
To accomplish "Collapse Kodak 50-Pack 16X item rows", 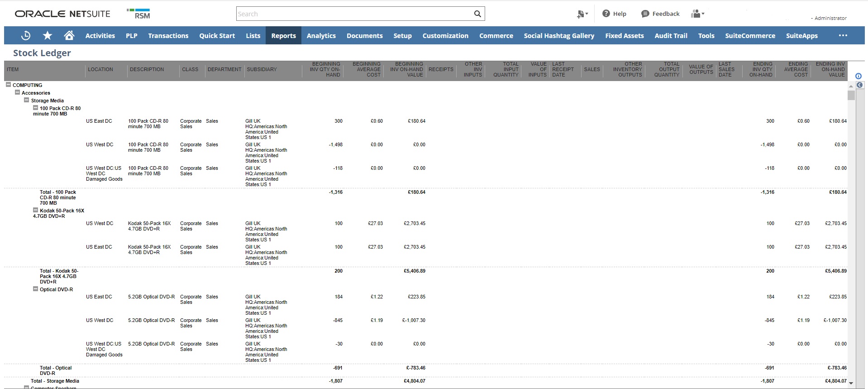I will [35, 210].
